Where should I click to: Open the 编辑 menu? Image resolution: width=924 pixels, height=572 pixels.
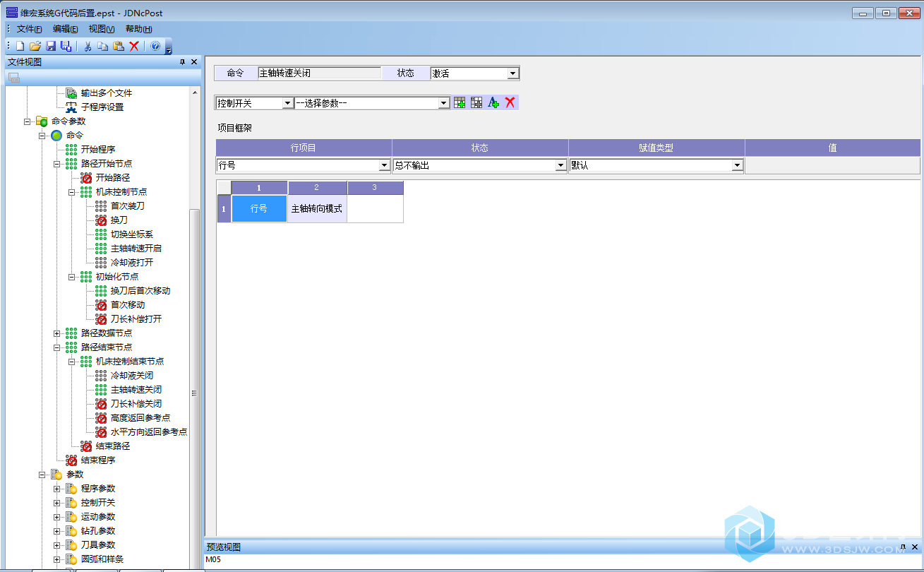[x=65, y=29]
